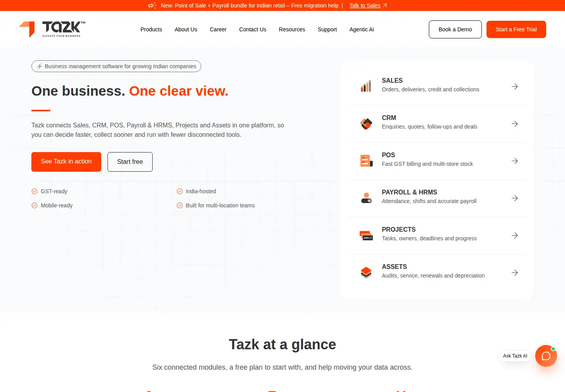Click the Start free button
Image resolution: width=565 pixels, height=392 pixels.
(130, 162)
